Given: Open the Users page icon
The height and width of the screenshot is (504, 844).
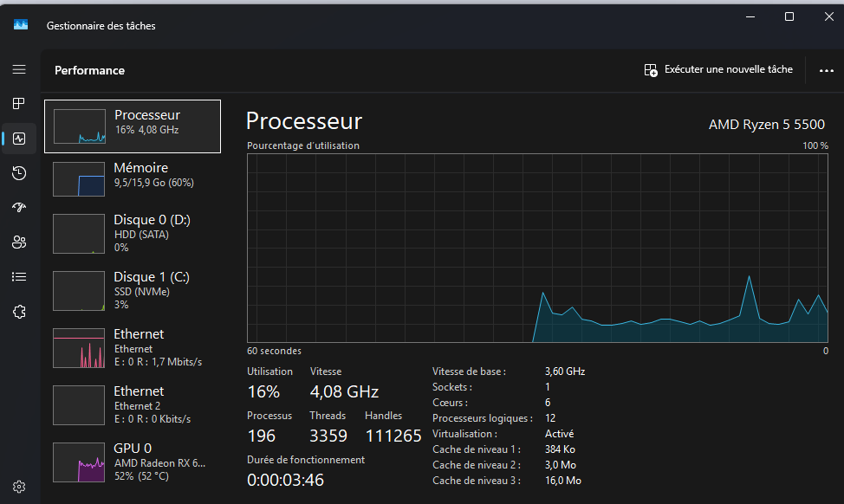Looking at the screenshot, I should tap(19, 242).
